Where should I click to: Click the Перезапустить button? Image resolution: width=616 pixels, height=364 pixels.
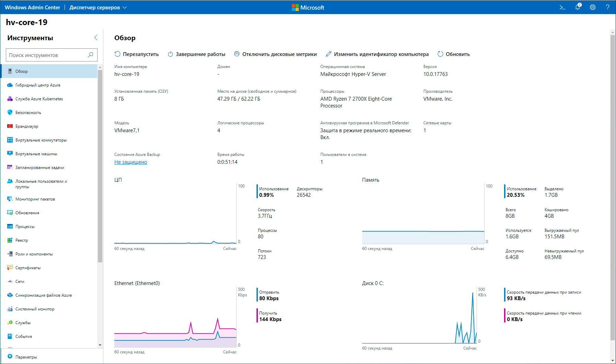pyautogui.click(x=137, y=54)
